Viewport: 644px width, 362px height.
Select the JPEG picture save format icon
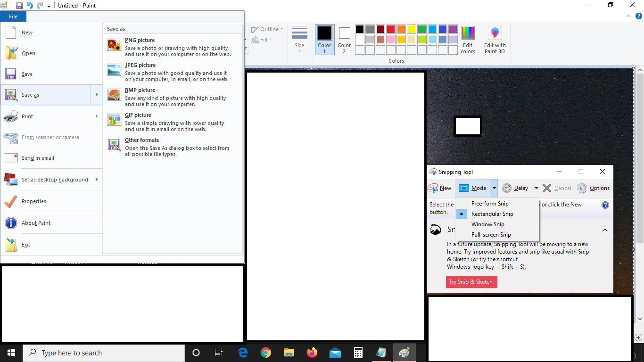pos(114,69)
